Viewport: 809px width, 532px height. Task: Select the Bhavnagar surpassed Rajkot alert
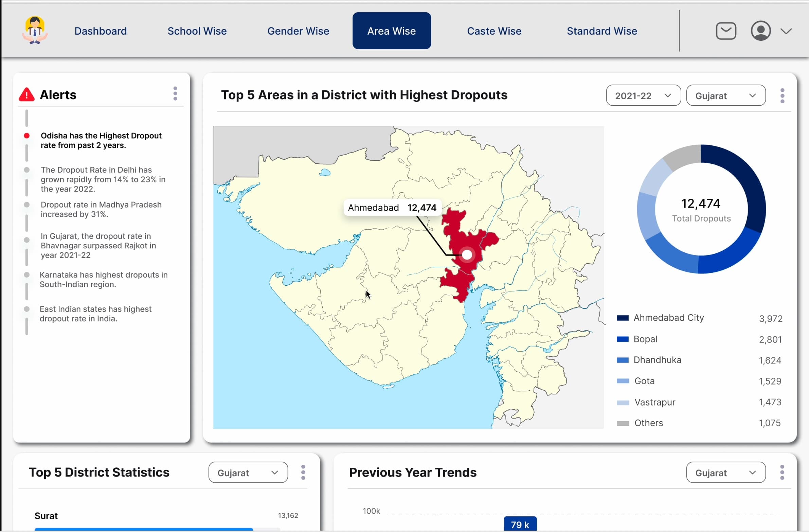[x=98, y=245]
